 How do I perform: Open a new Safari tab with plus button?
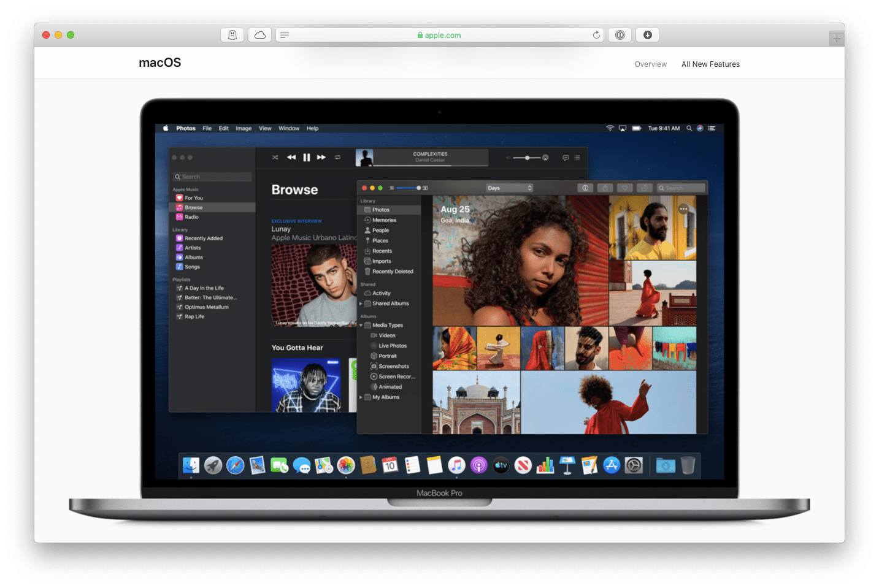pos(837,39)
